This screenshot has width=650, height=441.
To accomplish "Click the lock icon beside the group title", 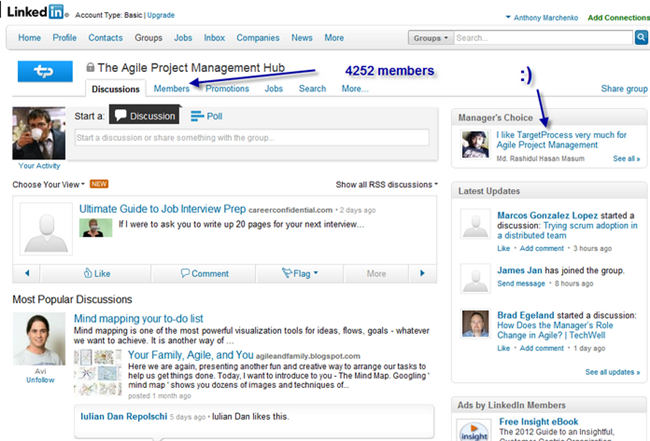I will [90, 67].
